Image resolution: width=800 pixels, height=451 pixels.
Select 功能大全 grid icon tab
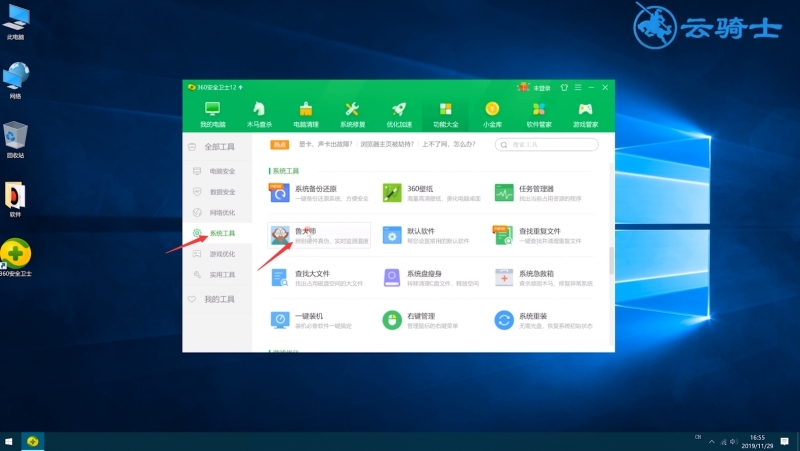[445, 114]
